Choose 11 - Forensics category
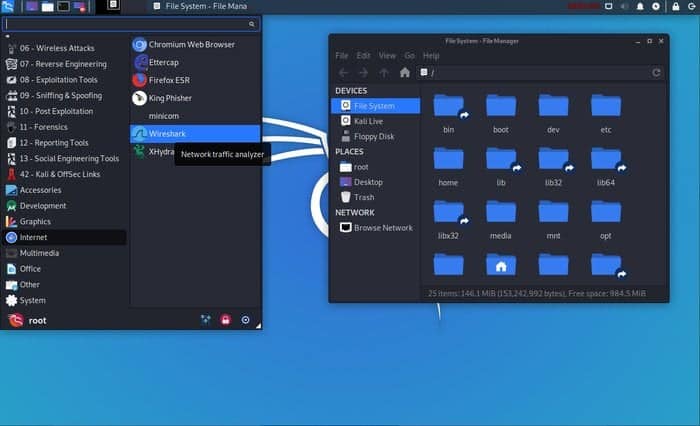The width and height of the screenshot is (700, 426). [65, 127]
